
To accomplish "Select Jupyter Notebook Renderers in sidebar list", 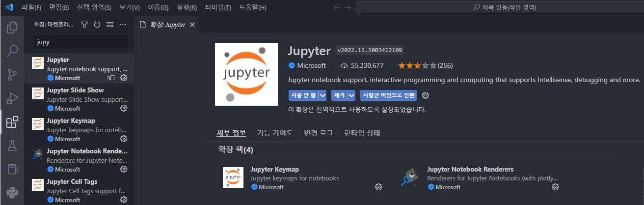I will tap(79, 160).
